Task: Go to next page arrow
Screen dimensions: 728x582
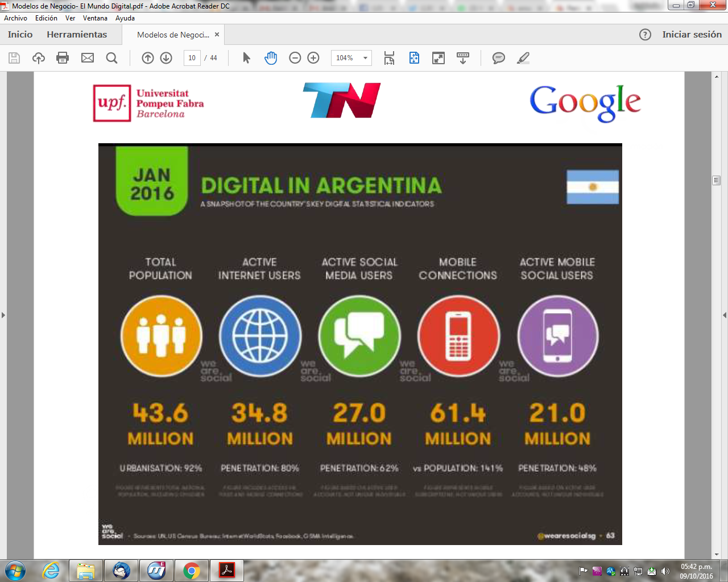Action: [166, 58]
